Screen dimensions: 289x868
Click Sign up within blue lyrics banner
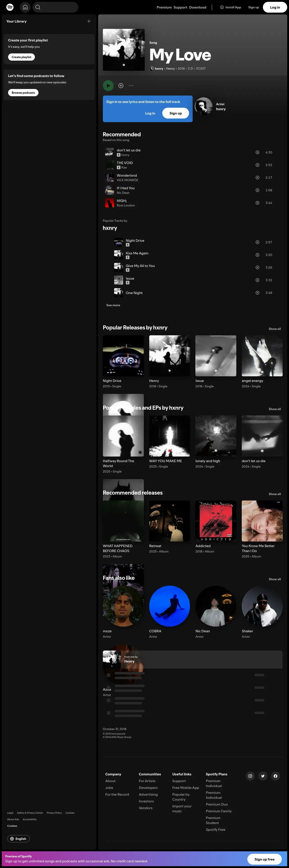[x=176, y=113]
